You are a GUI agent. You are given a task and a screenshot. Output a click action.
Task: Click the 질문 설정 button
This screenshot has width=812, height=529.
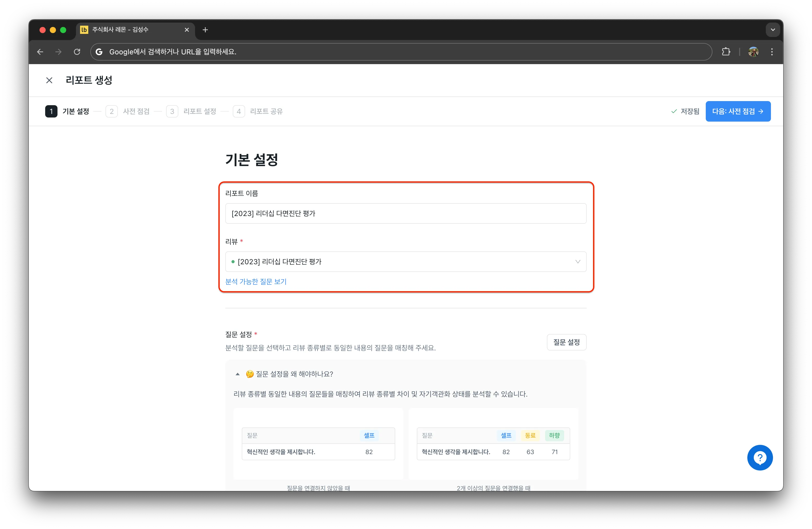click(566, 342)
